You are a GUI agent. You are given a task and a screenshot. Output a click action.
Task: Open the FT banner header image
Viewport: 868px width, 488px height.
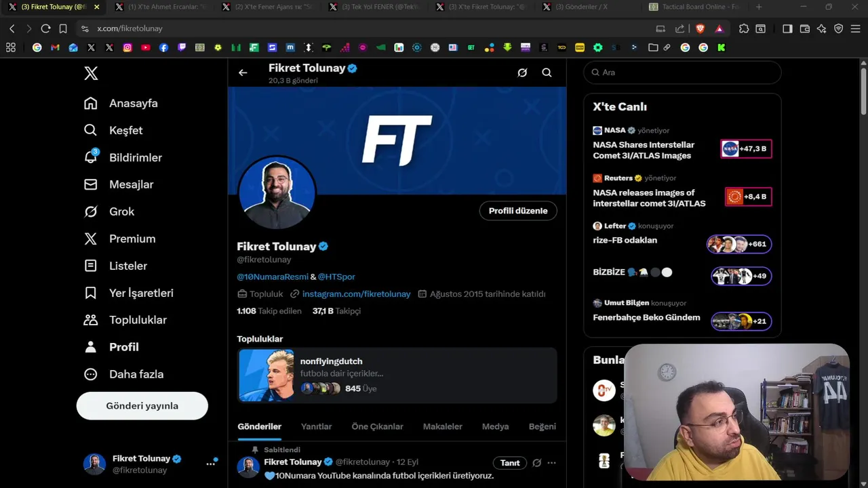(397, 140)
